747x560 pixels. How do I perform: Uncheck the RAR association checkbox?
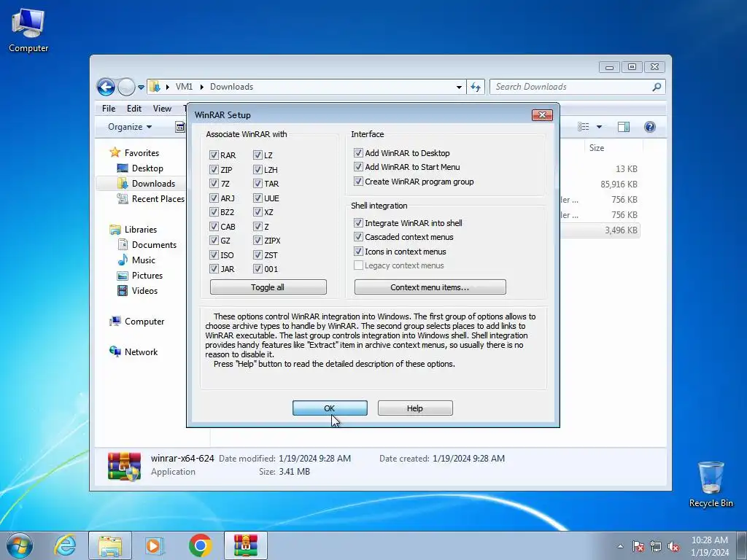[214, 155]
